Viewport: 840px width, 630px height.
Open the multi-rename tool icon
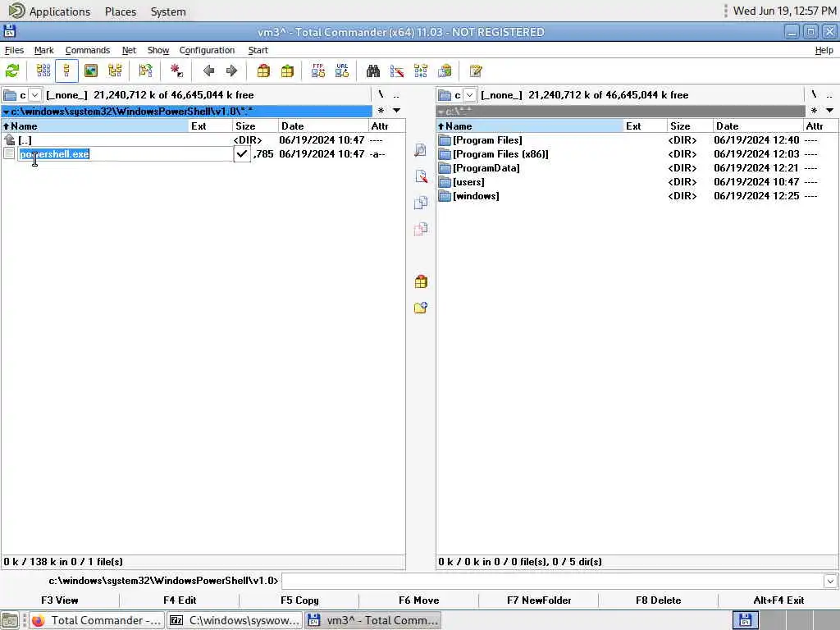coord(397,71)
